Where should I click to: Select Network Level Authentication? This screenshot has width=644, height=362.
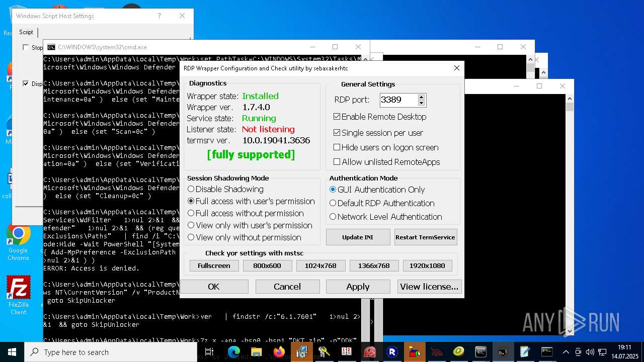tap(385, 217)
